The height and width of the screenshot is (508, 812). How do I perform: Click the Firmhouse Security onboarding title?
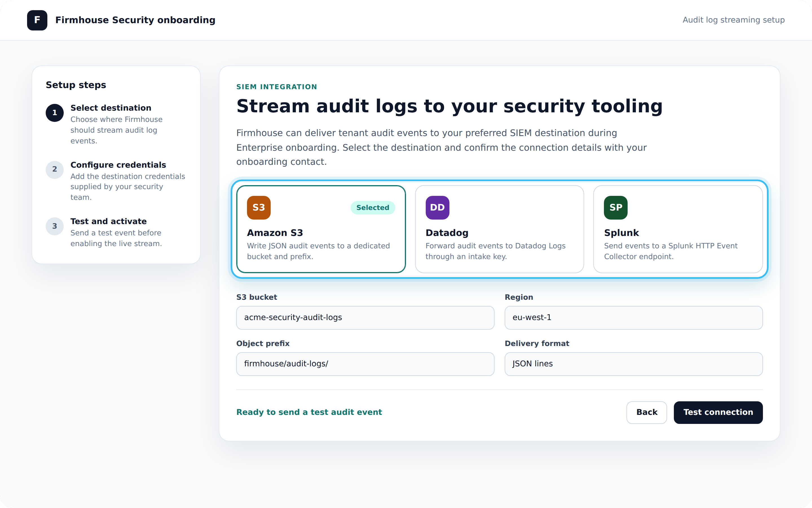[x=135, y=20]
